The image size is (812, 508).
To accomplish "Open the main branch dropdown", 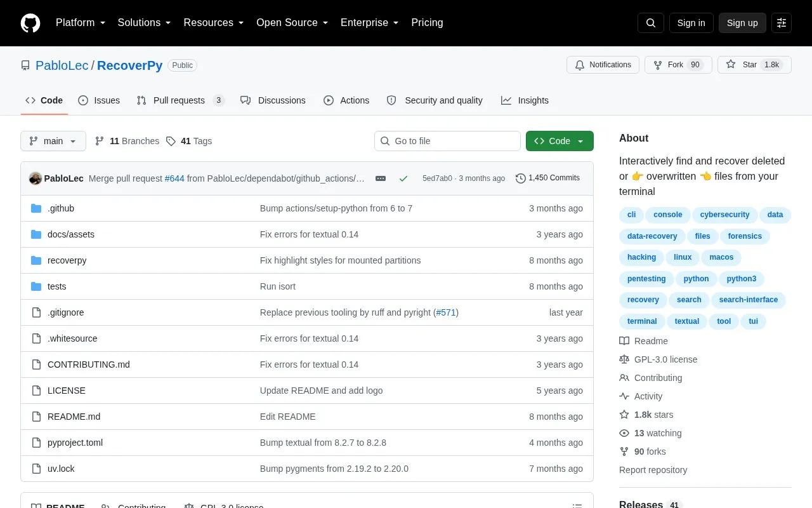I will [53, 141].
